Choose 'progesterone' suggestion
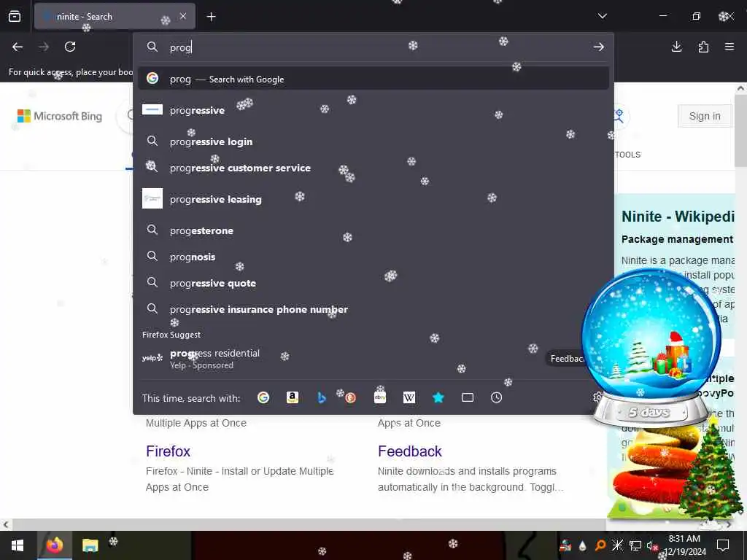 click(373, 230)
